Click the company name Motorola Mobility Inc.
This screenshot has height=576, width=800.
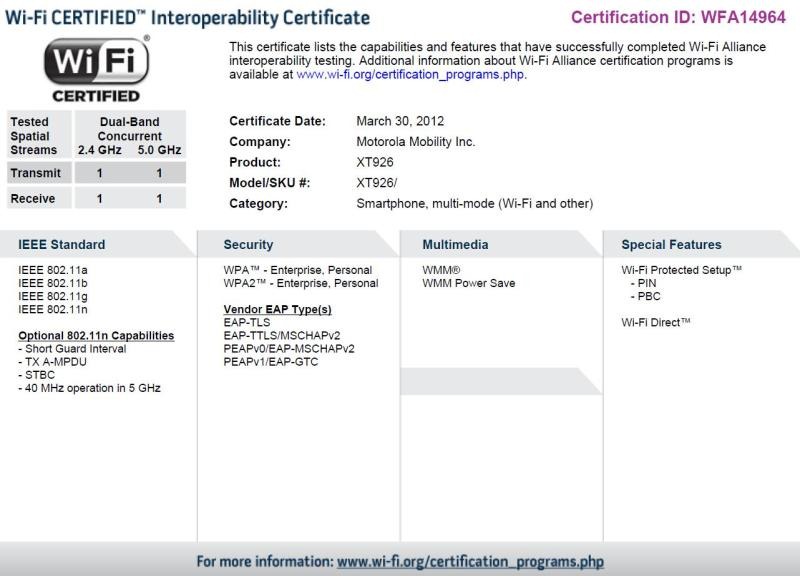tap(415, 141)
